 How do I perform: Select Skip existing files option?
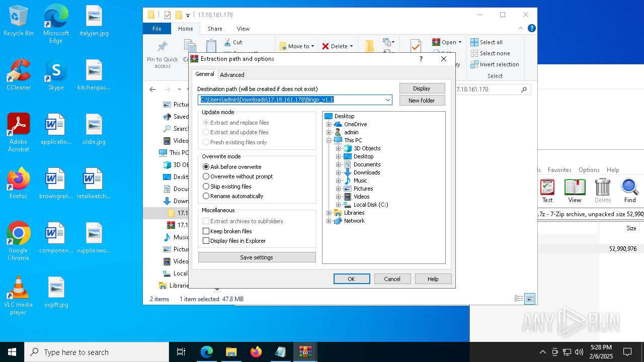coord(227,187)
